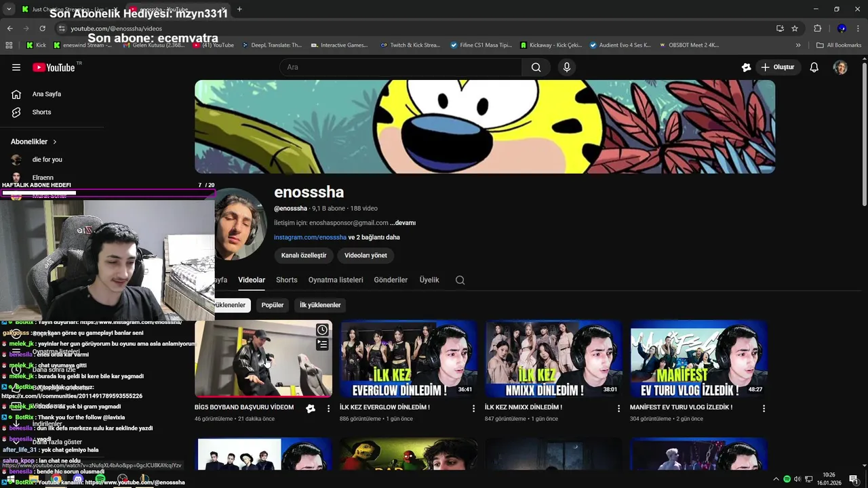Add BIG5 BOYBAND video to queue icon
Screen dimensions: 868x488
(322, 344)
